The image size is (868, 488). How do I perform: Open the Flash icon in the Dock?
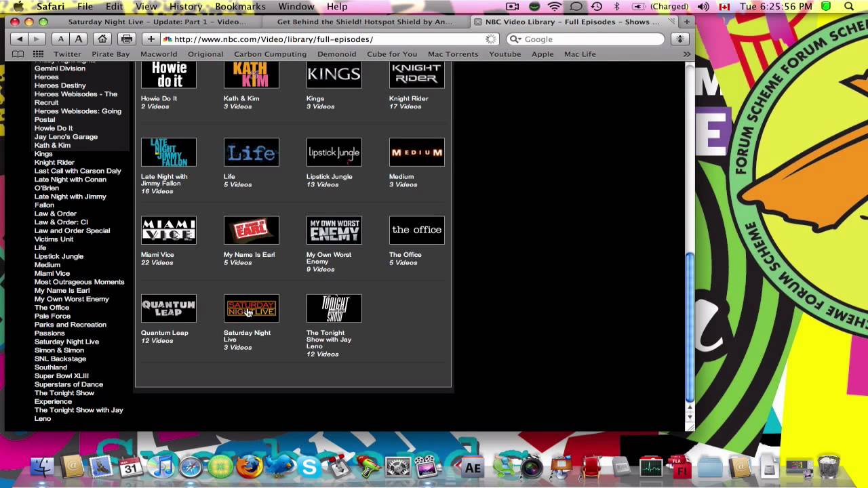pyautogui.click(x=679, y=468)
